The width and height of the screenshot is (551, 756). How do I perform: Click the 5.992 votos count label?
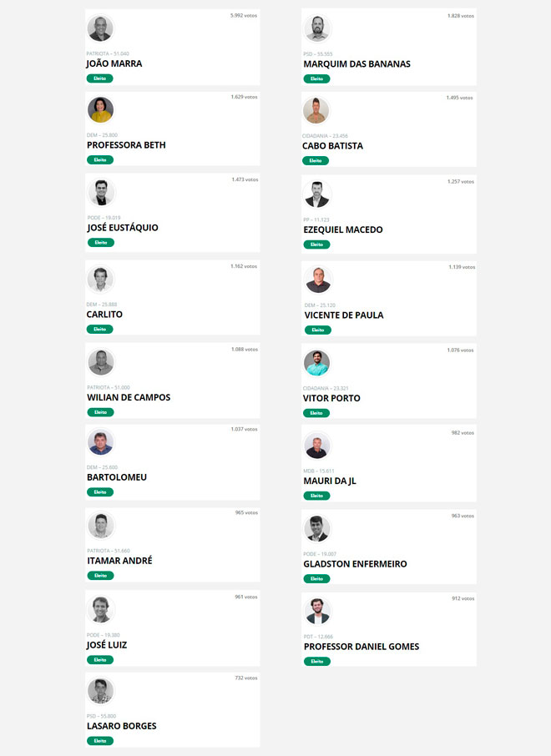244,15
